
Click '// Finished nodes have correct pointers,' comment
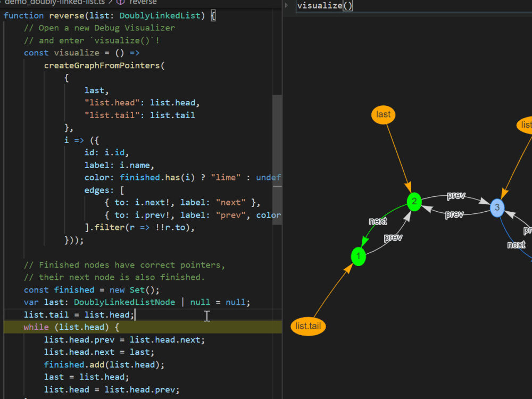124,265
